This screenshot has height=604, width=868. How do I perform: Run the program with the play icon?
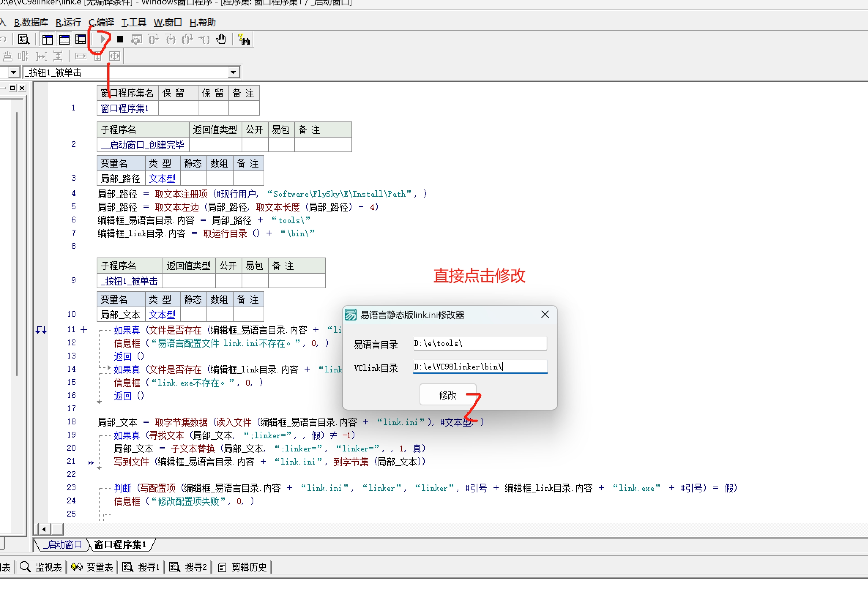click(x=103, y=39)
